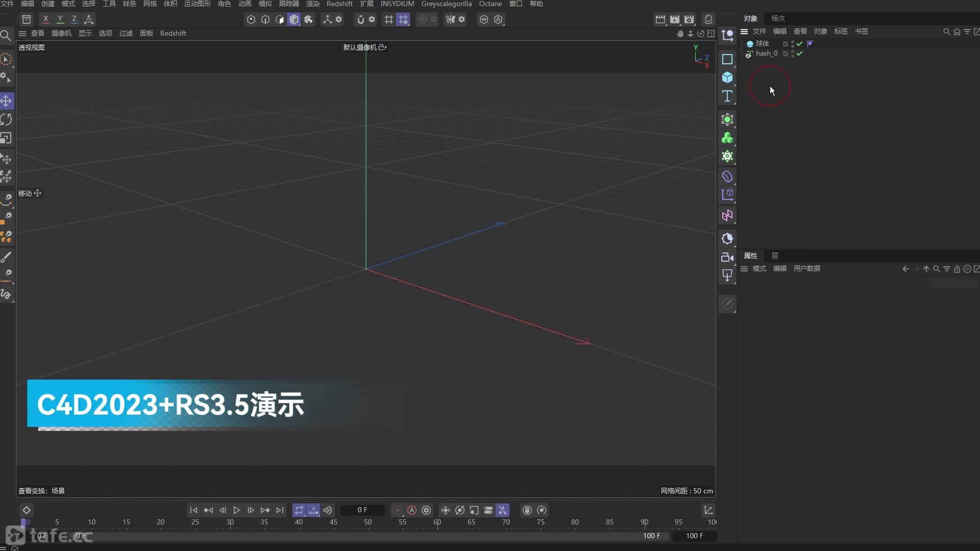Click the Object Manager search icon
This screenshot has height=551, width=980.
(x=946, y=32)
